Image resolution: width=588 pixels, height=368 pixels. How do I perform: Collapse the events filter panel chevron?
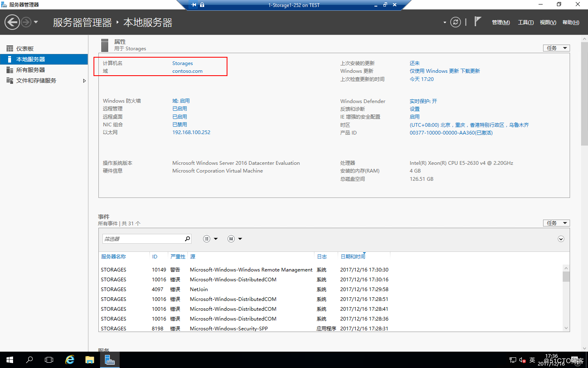point(561,239)
